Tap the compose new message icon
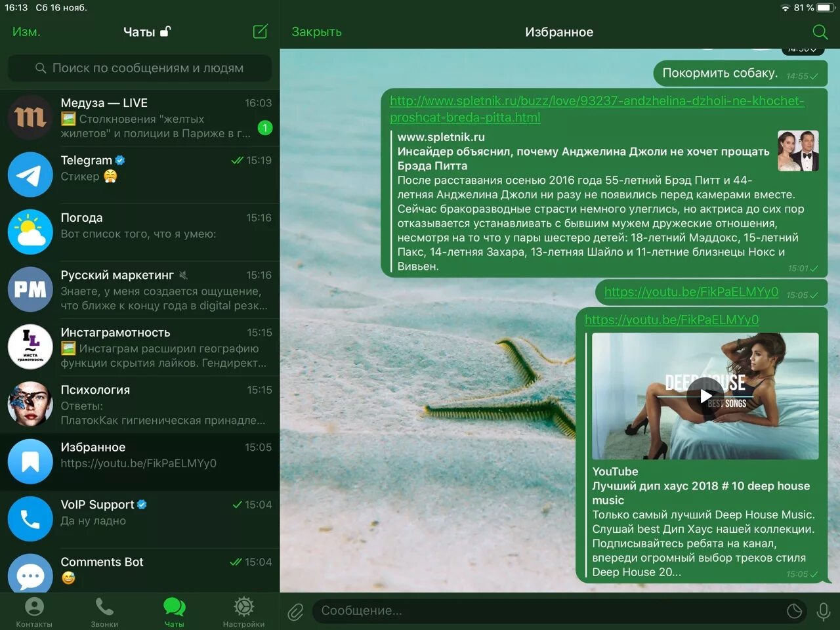This screenshot has height=630, width=840. [261, 31]
